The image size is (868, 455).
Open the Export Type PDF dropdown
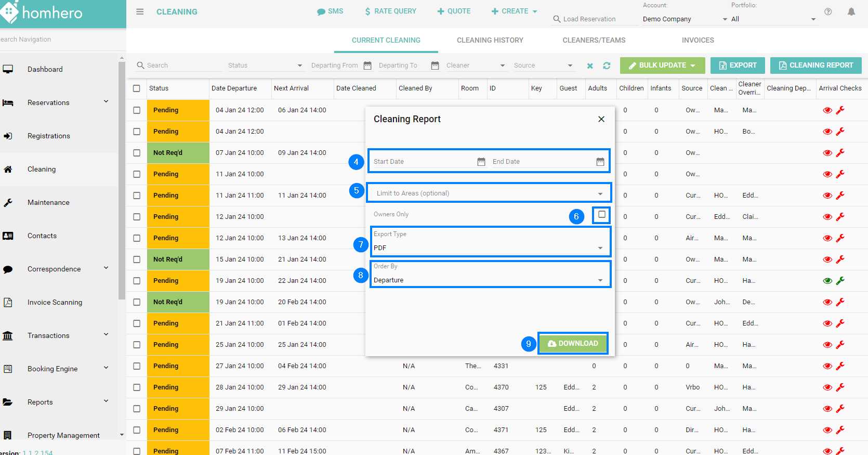coord(489,248)
